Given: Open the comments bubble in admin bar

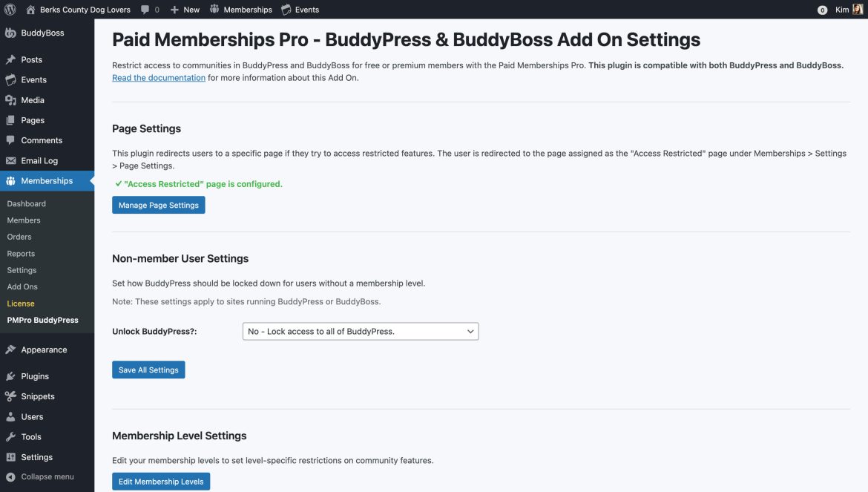Looking at the screenshot, I should [145, 9].
